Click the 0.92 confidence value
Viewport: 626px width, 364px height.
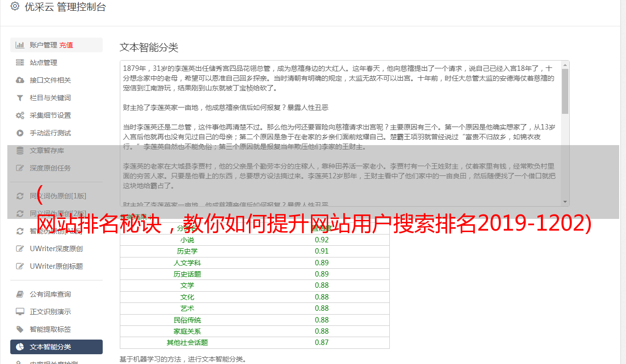coord(322,240)
